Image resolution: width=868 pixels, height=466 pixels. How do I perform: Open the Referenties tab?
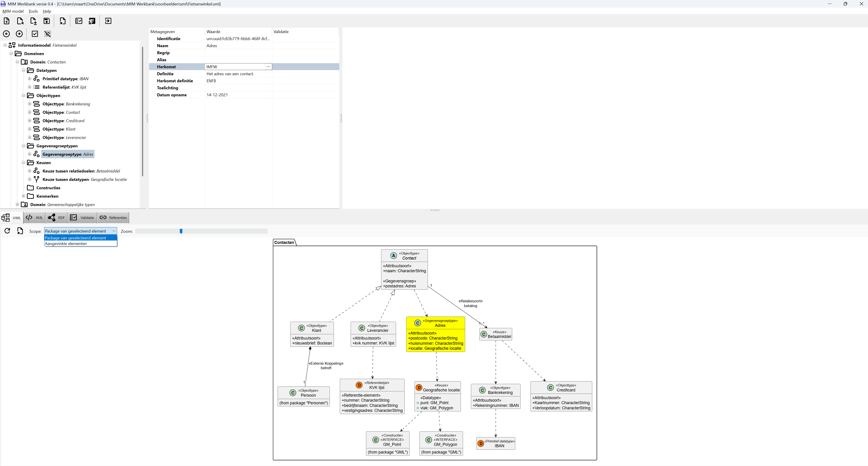point(113,218)
